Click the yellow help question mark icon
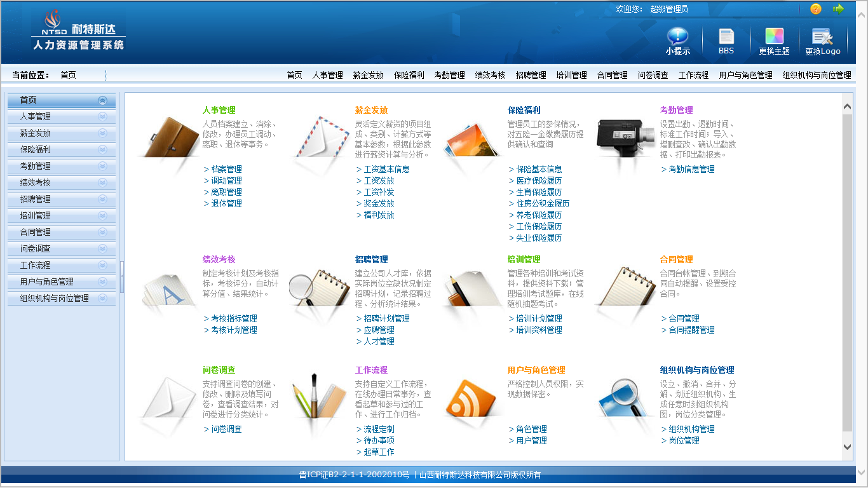 (816, 9)
